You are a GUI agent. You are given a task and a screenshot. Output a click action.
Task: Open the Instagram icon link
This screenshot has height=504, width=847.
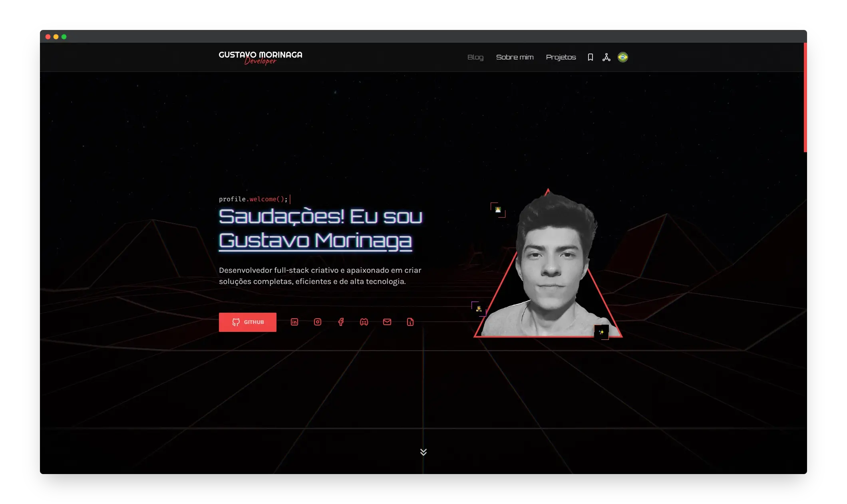point(318,322)
